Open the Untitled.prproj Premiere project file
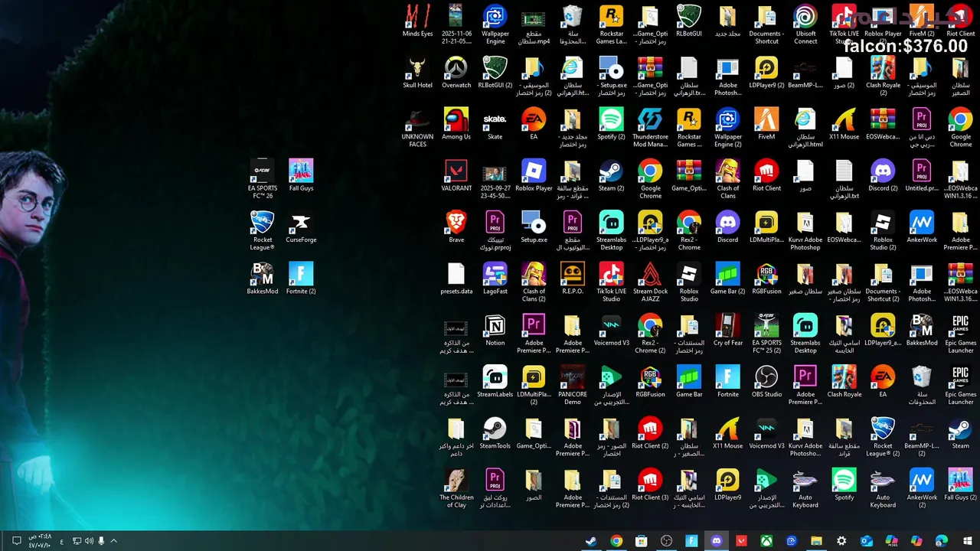The width and height of the screenshot is (980, 551). [922, 175]
